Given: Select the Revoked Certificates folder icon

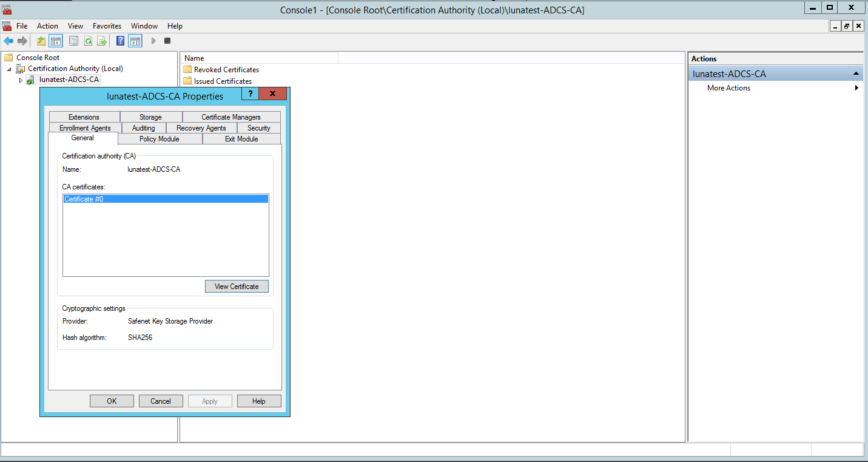Looking at the screenshot, I should click(187, 69).
